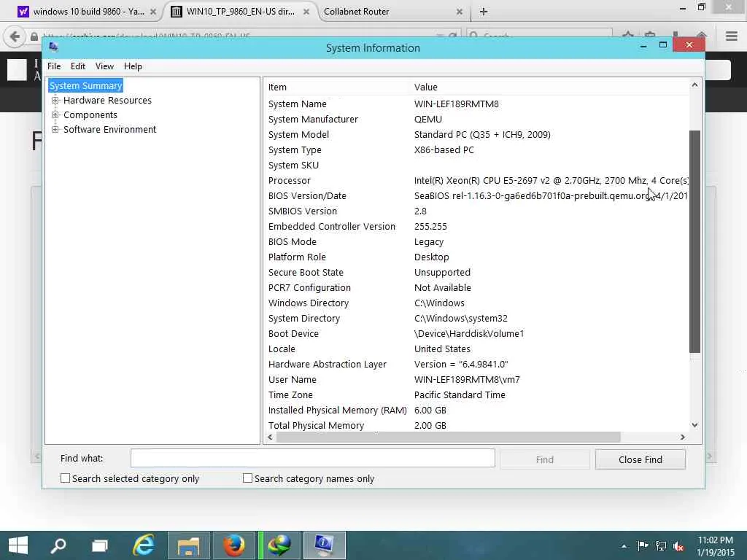Select the 'Hardware Abstraction Layer' row
Screen dimensions: 747x560
[476, 365]
